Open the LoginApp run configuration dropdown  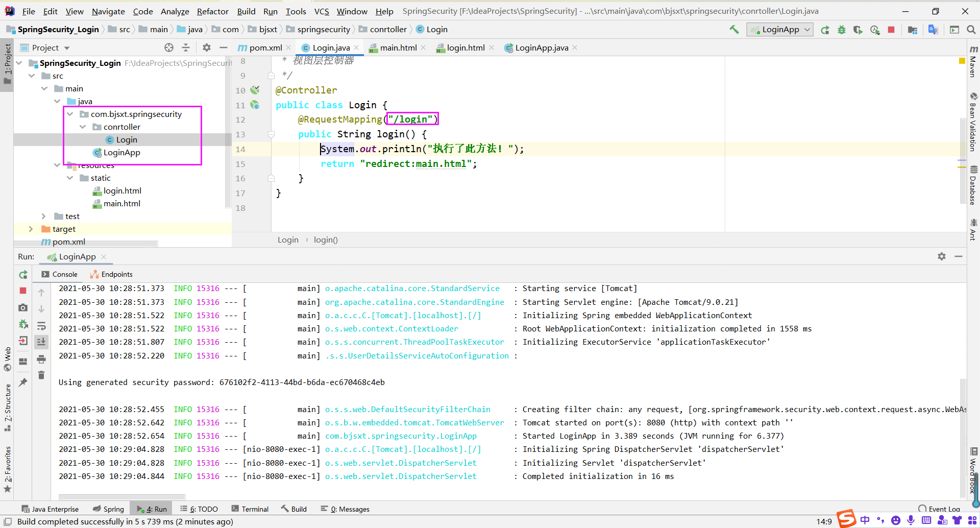[x=780, y=30]
